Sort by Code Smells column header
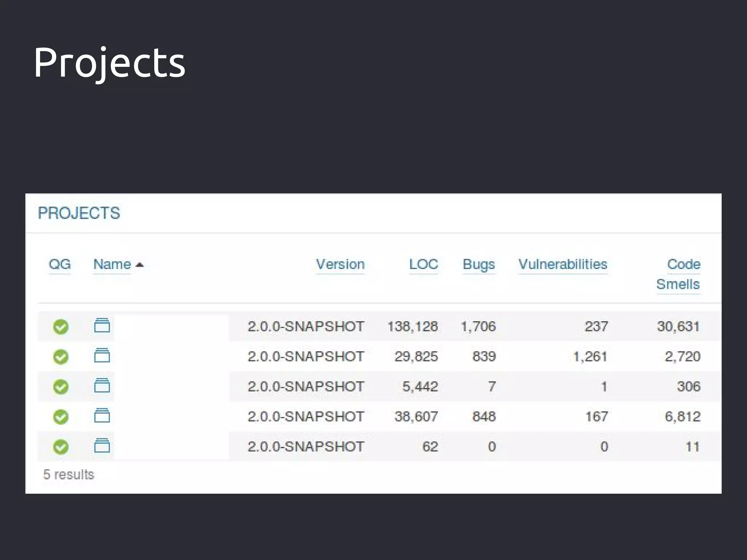747x560 pixels. 678,274
